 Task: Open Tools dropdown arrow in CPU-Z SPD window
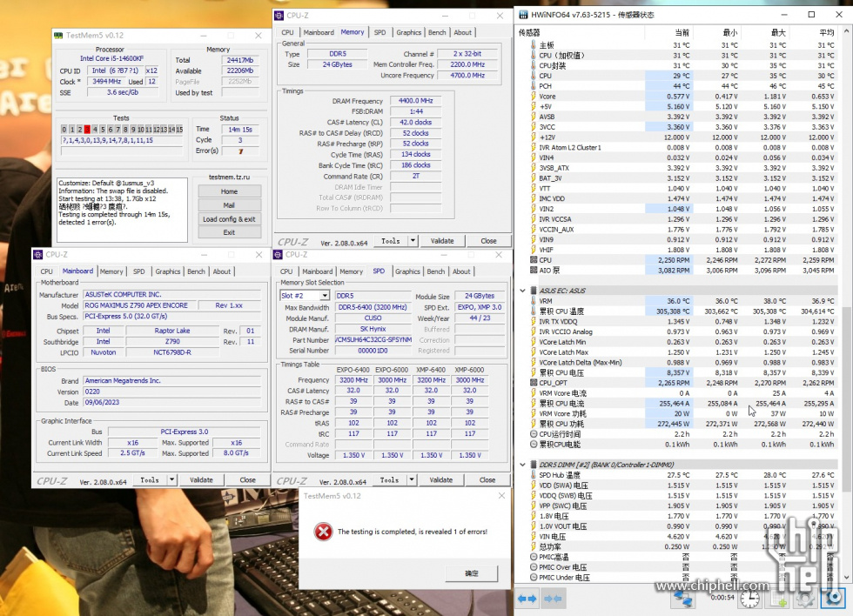pos(412,480)
